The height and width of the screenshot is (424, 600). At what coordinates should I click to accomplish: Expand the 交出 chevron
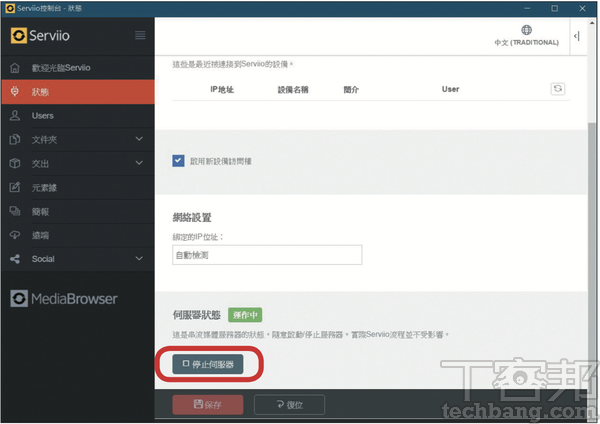tap(139, 163)
